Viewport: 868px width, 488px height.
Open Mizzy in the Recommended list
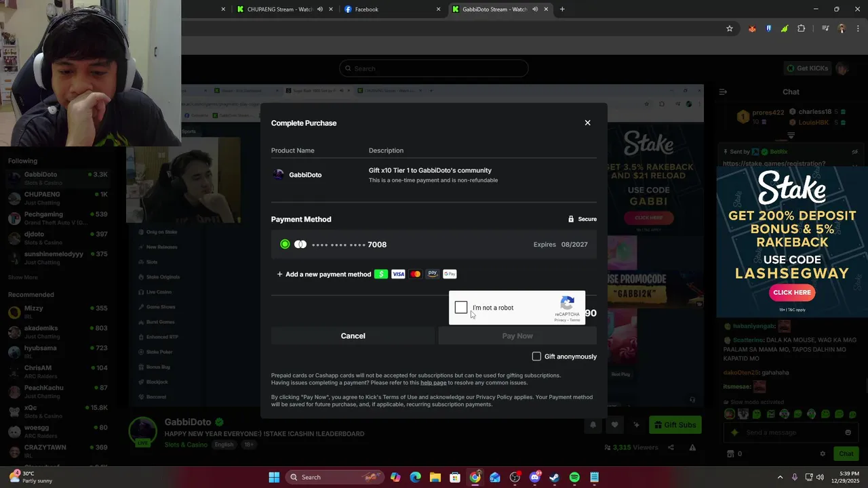[61, 312]
